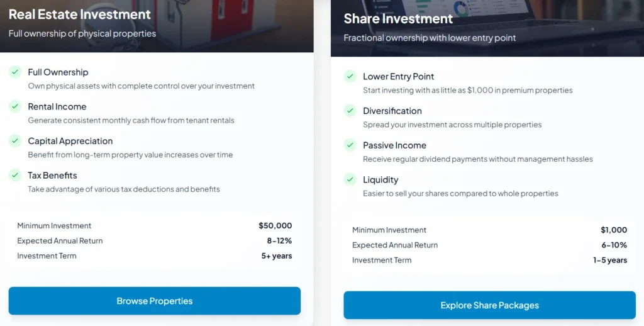
Task: Click the checkmark icon next to Passive Income
Action: tap(350, 145)
